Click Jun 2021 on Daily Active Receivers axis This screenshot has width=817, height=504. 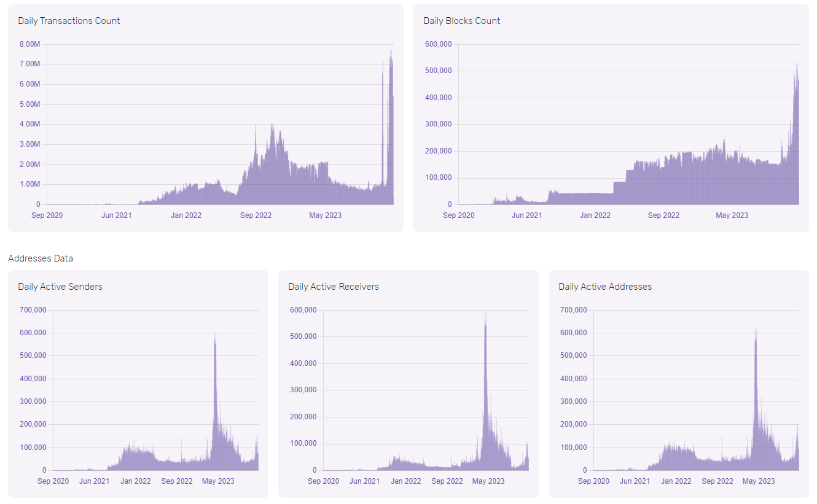[x=364, y=481]
